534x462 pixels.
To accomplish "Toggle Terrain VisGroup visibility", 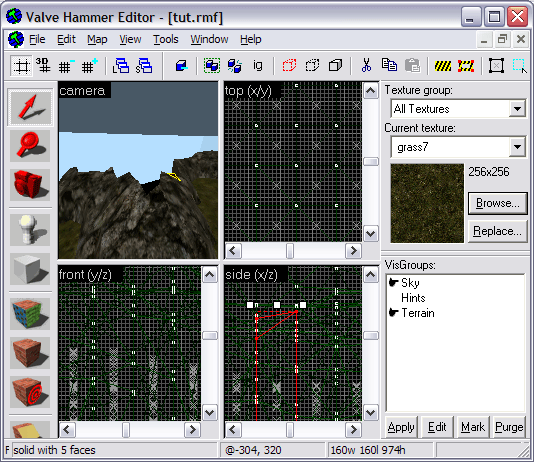I will pos(394,313).
